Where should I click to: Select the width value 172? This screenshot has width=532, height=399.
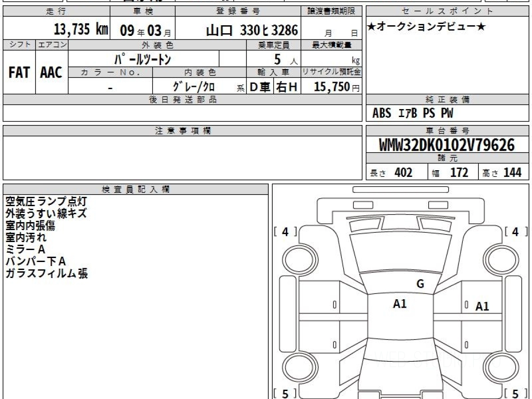point(459,172)
